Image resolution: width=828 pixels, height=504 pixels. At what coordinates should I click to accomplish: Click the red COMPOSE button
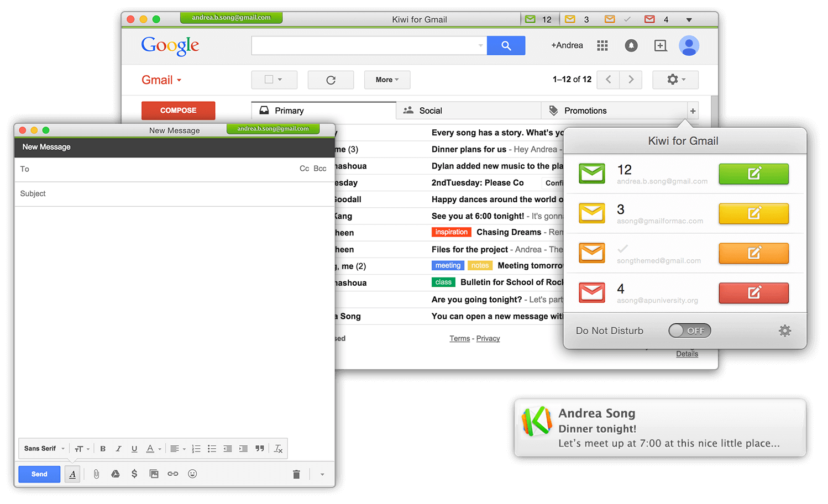(x=178, y=111)
